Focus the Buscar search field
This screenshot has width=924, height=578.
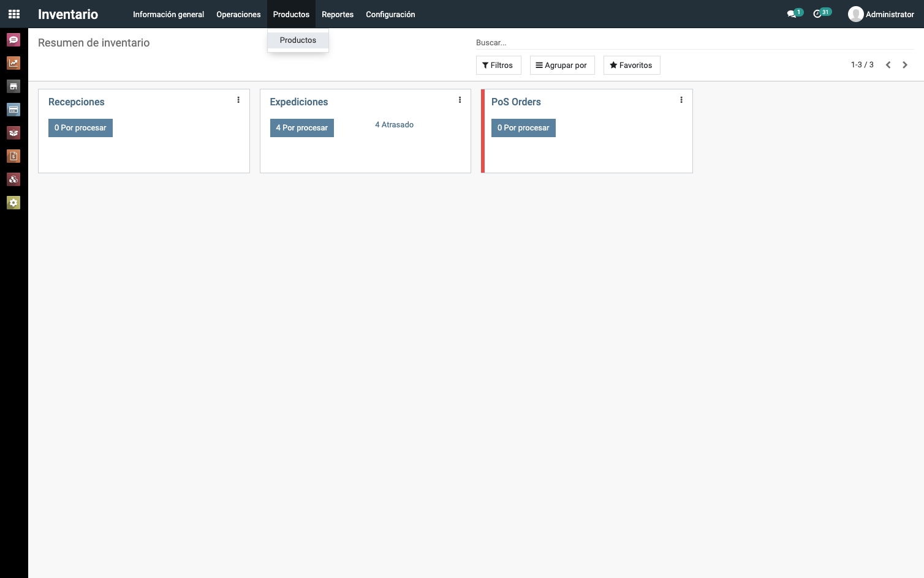point(695,43)
